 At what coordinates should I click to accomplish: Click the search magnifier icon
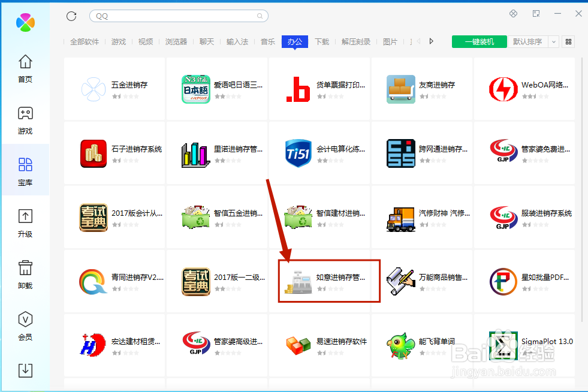point(260,16)
